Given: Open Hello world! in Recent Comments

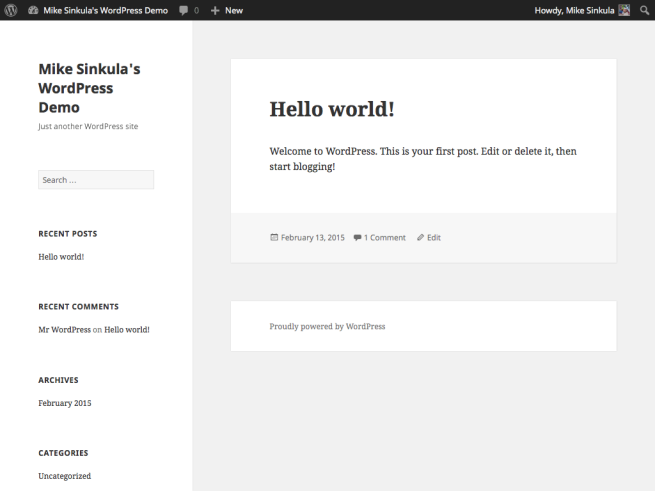Looking at the screenshot, I should coord(127,329).
